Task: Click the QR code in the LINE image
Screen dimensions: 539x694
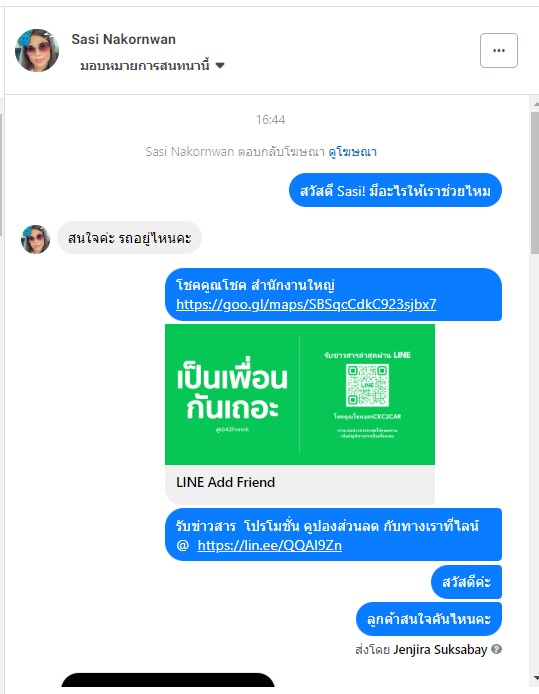Action: tap(367, 385)
